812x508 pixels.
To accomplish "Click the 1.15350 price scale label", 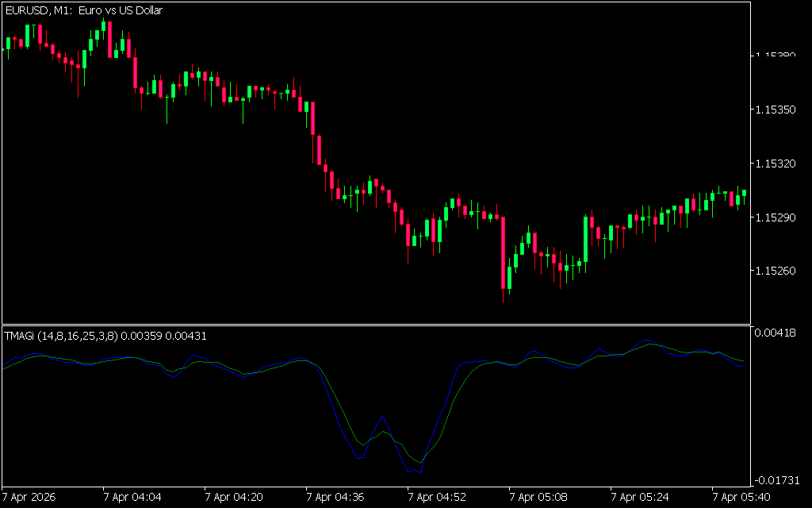I will point(774,109).
